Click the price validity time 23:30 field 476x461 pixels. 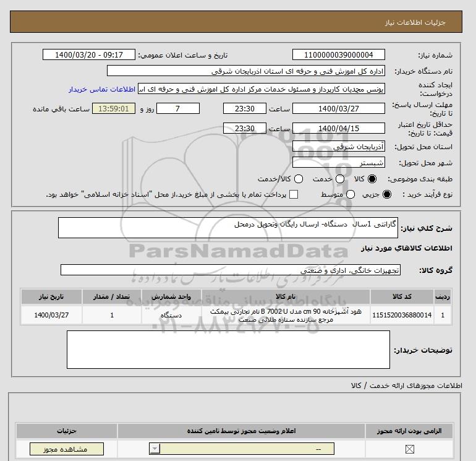pyautogui.click(x=245, y=128)
